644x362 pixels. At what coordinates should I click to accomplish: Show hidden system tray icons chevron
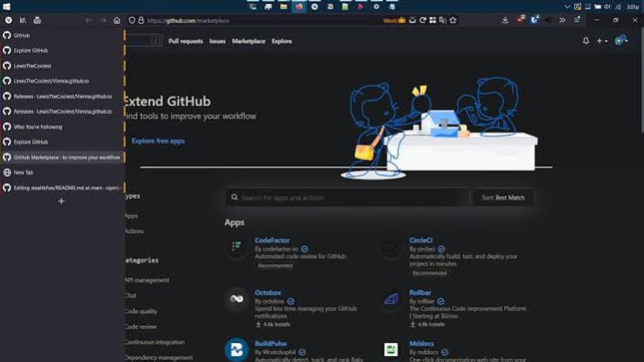[x=568, y=6]
